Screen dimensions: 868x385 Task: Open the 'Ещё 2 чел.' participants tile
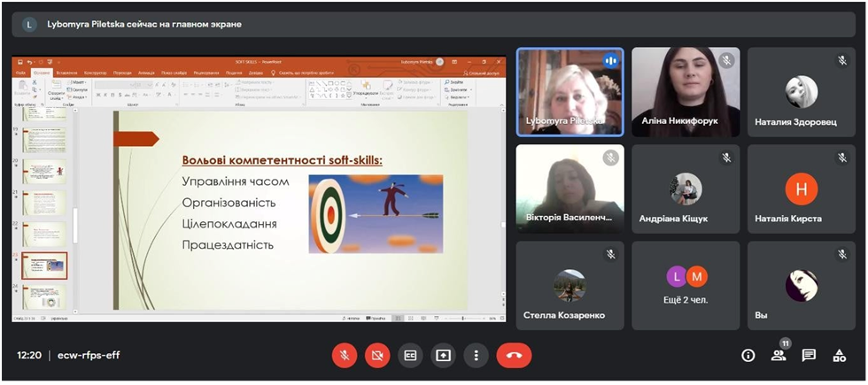point(686,285)
